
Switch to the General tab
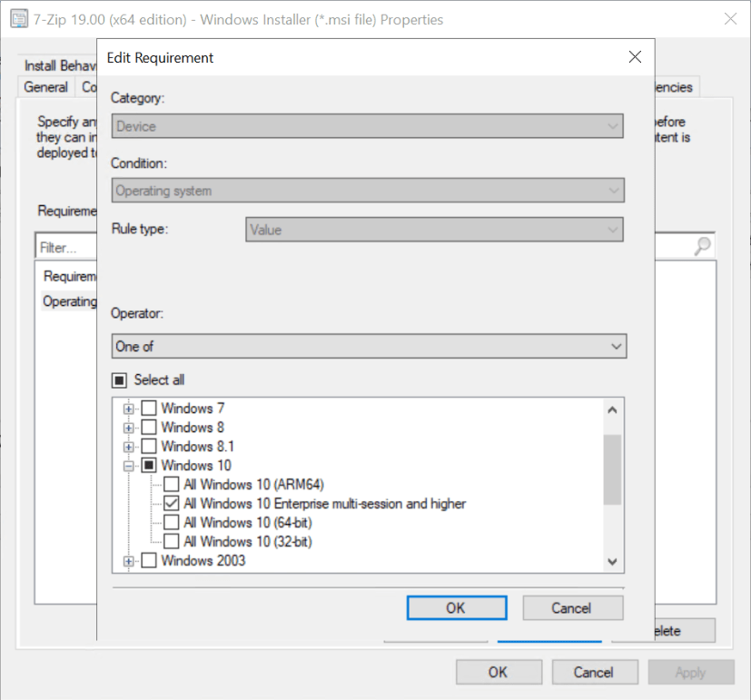click(46, 87)
